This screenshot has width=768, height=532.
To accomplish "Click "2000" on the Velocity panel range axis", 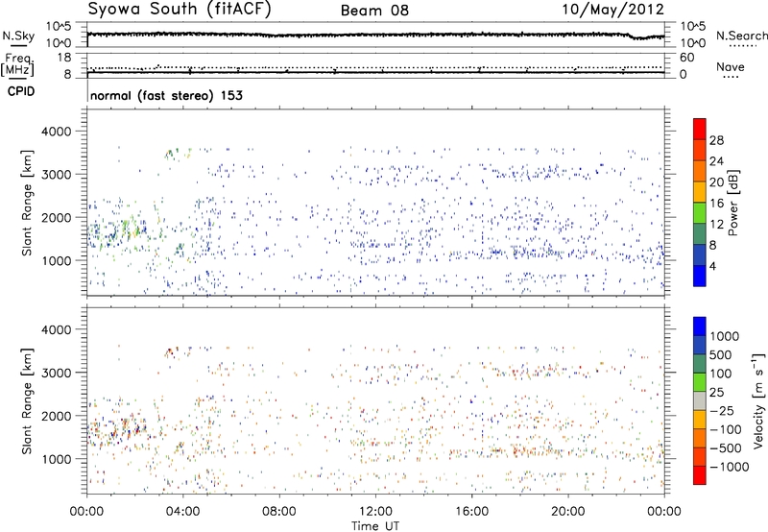I will [x=56, y=416].
